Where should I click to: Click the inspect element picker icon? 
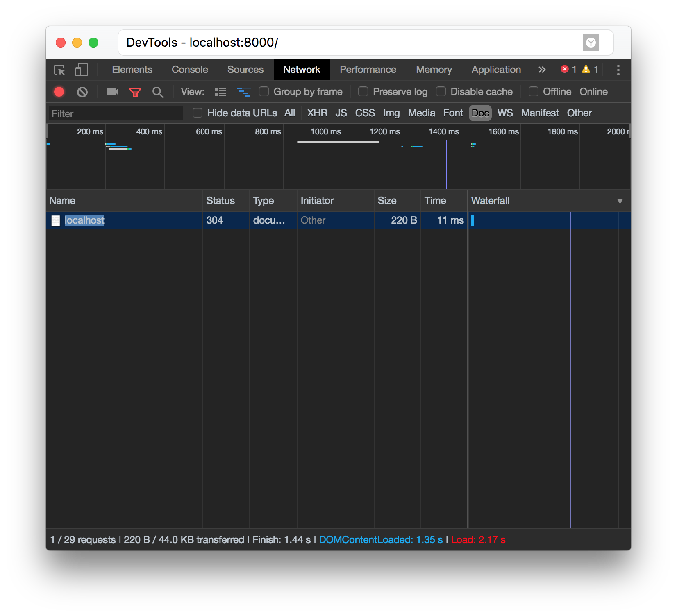click(x=59, y=70)
